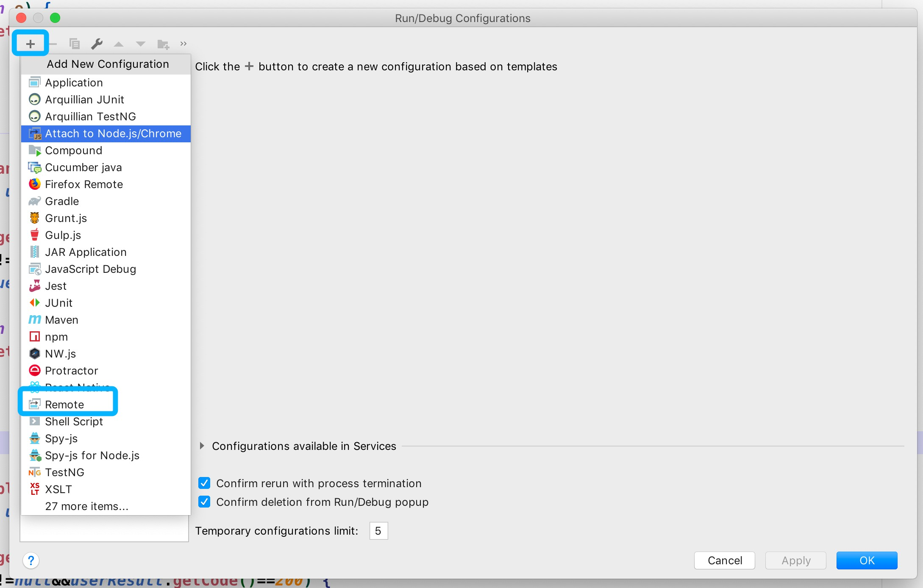Expand Configurations available in Services section

point(202,446)
